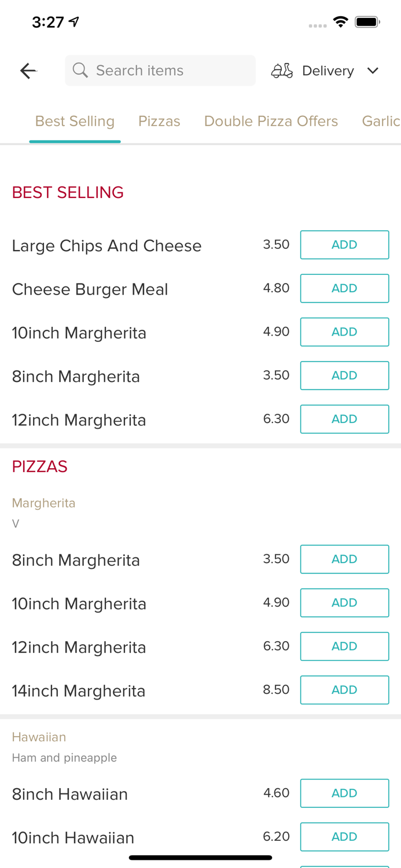This screenshot has width=401, height=868.
Task: Select the Garlic menu tab
Action: 381,121
